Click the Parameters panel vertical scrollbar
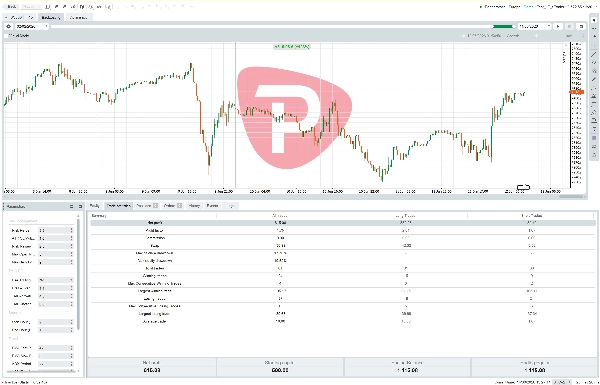 78,274
